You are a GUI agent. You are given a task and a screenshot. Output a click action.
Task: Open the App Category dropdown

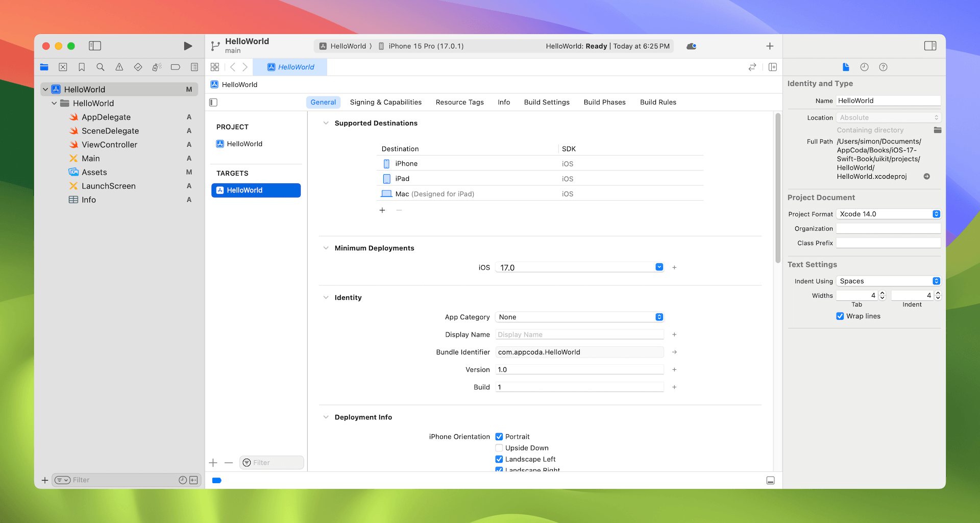pyautogui.click(x=659, y=317)
